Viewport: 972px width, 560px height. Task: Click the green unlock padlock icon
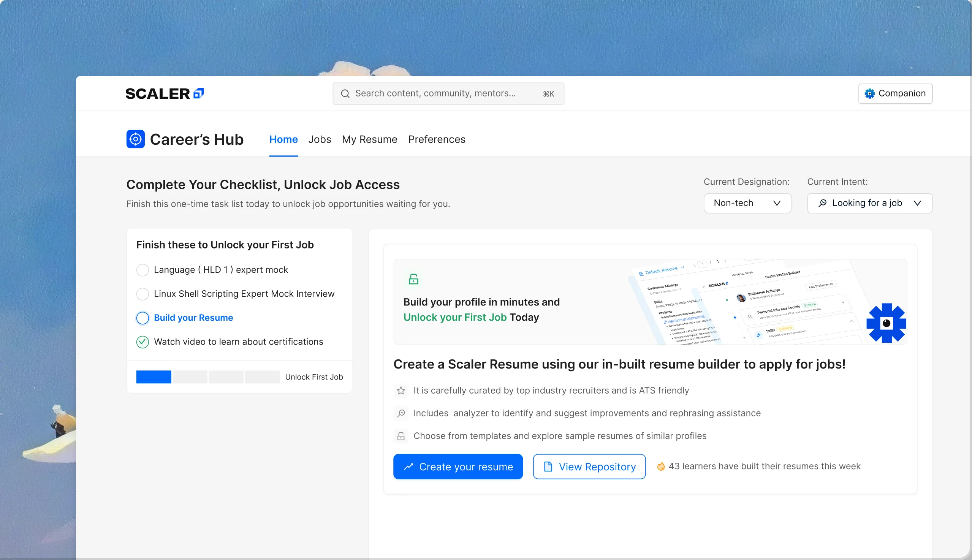[x=413, y=279]
